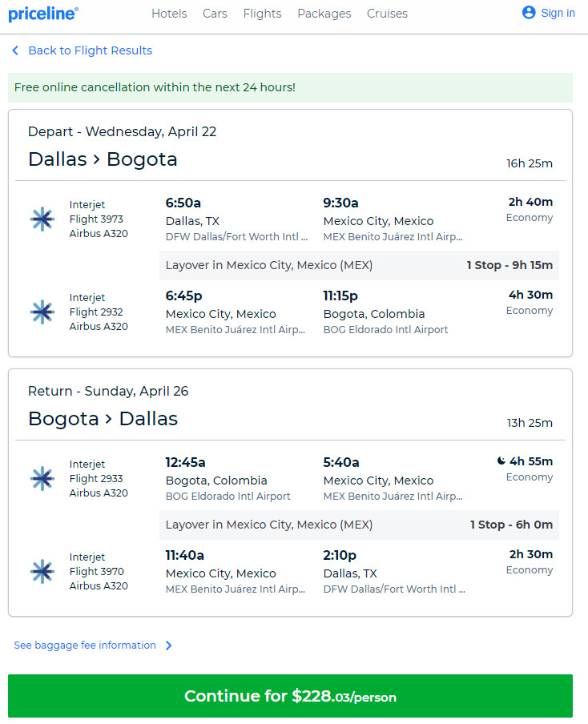Click the Dallas › Bogota route heading
Image resolution: width=588 pixels, height=724 pixels.
[x=103, y=159]
